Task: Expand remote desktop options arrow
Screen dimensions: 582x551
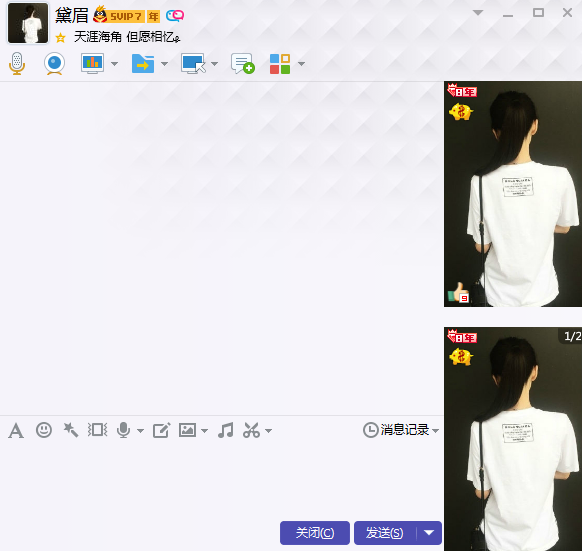Action: pos(214,64)
